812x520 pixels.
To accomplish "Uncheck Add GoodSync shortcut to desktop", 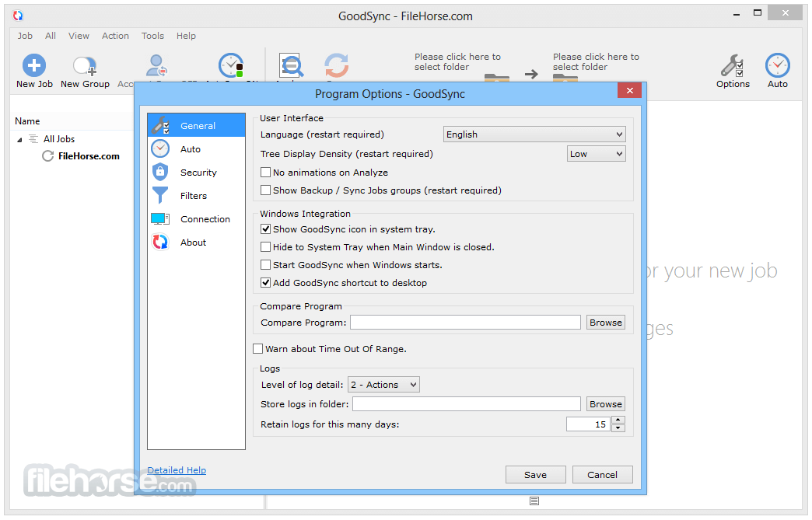I will point(266,283).
